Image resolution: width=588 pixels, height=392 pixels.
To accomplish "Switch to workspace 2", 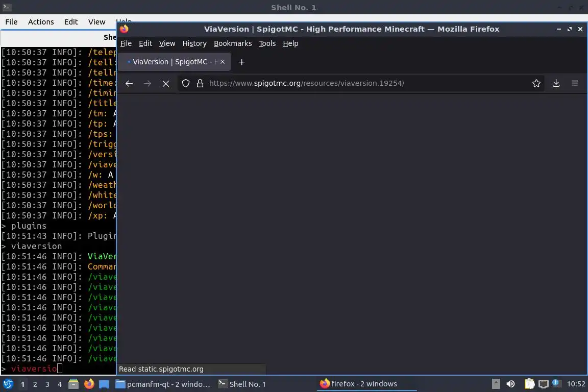I will (35, 384).
